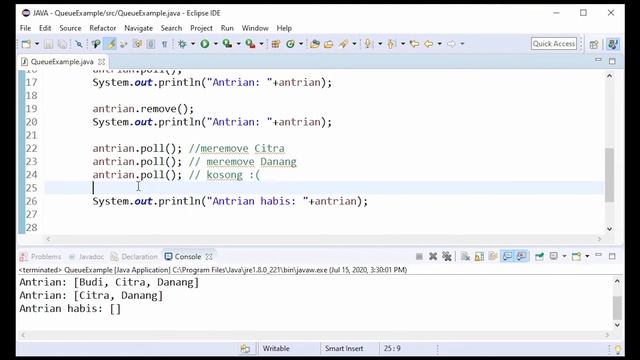Open the Source menu
Image resolution: width=640 pixels, height=360 pixels.
click(70, 28)
